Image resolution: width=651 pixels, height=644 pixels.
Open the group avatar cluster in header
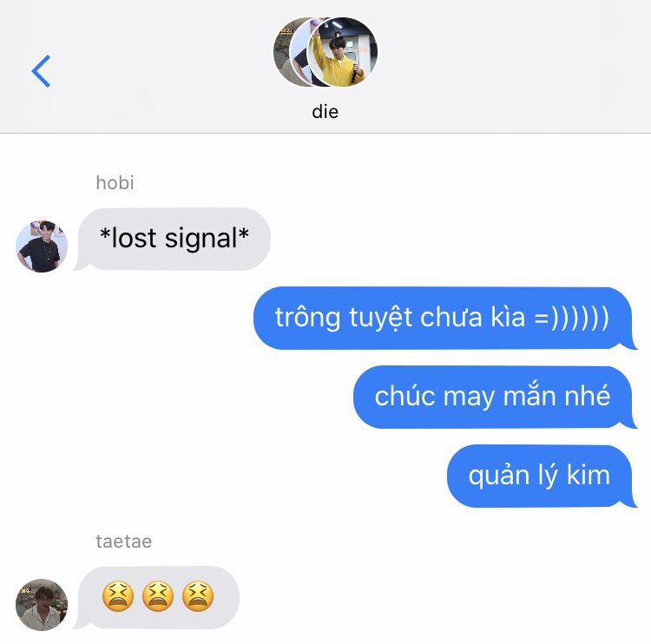325,52
